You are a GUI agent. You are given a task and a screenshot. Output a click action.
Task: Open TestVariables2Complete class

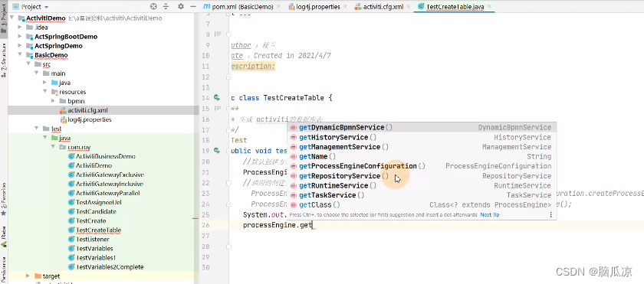[109, 267]
